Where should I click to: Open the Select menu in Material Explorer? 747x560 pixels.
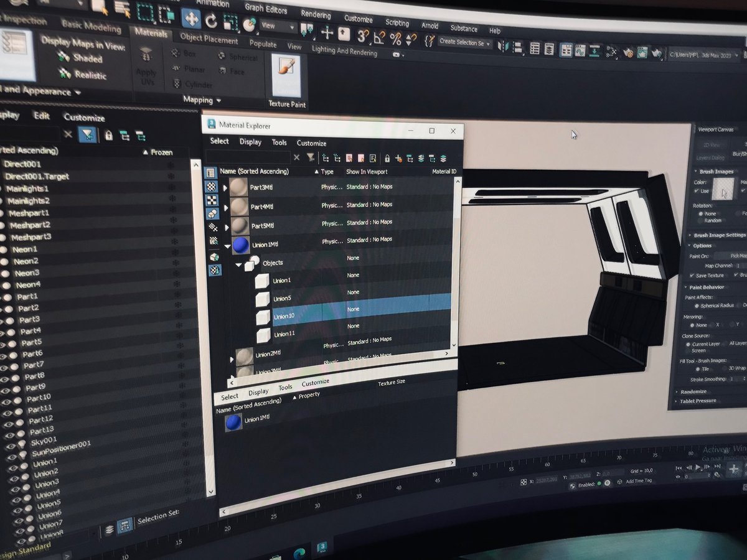click(219, 141)
